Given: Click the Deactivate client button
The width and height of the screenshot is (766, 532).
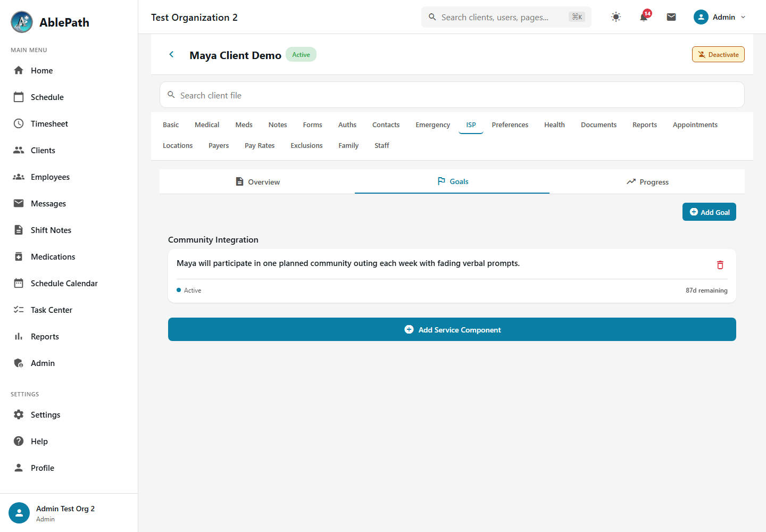Looking at the screenshot, I should [718, 54].
